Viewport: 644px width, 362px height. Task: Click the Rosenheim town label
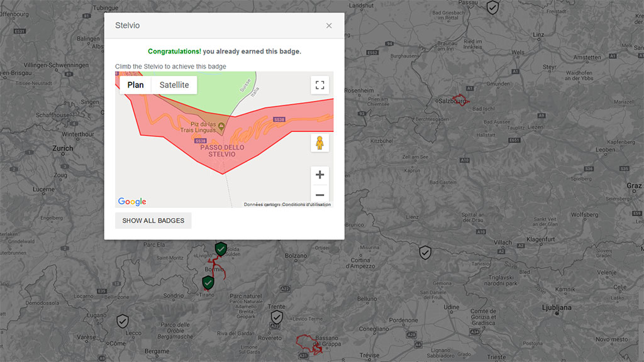point(359,90)
